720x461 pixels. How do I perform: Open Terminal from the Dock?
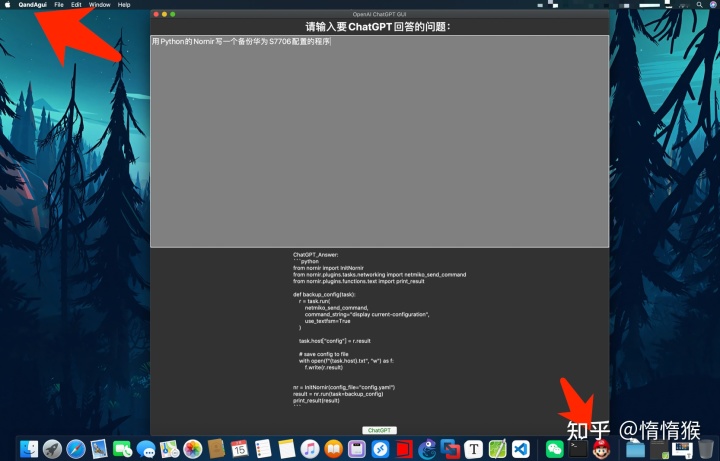click(x=578, y=449)
